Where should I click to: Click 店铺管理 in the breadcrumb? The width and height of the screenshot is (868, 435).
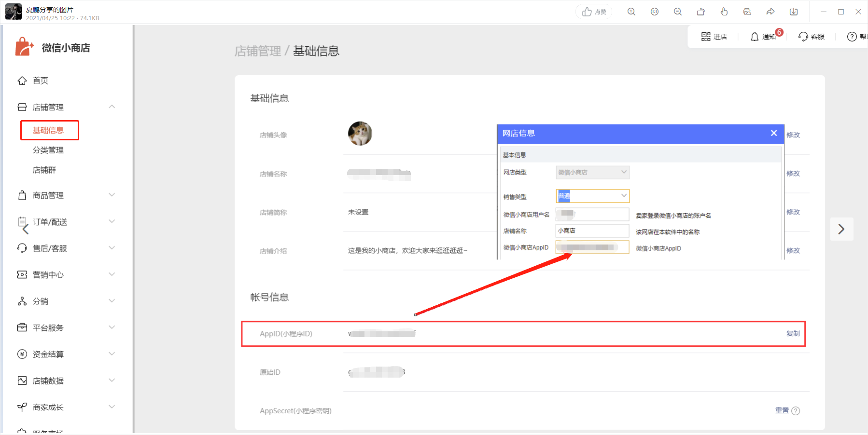coord(258,51)
